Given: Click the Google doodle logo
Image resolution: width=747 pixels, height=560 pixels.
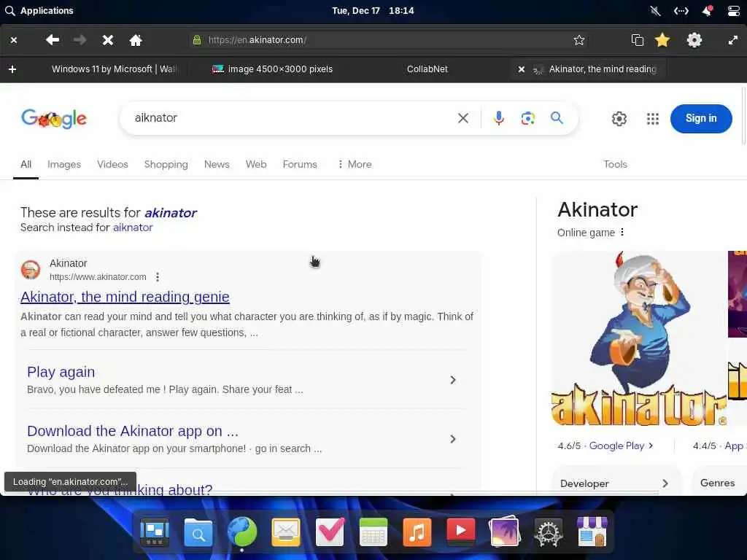Looking at the screenshot, I should 54,119.
